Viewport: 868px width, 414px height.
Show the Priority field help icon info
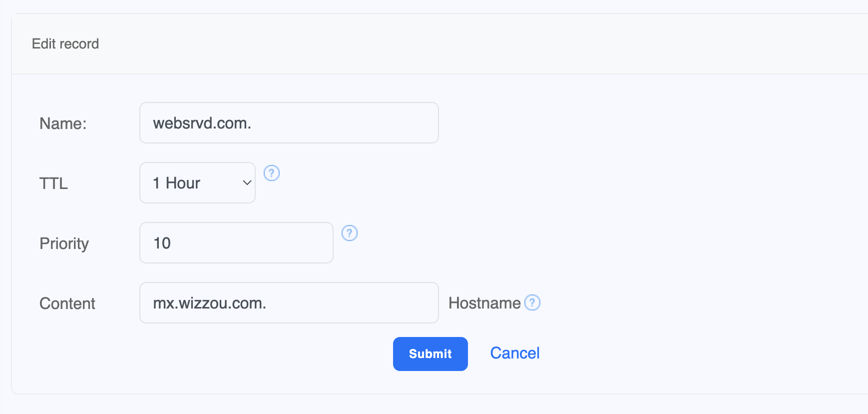(x=349, y=233)
